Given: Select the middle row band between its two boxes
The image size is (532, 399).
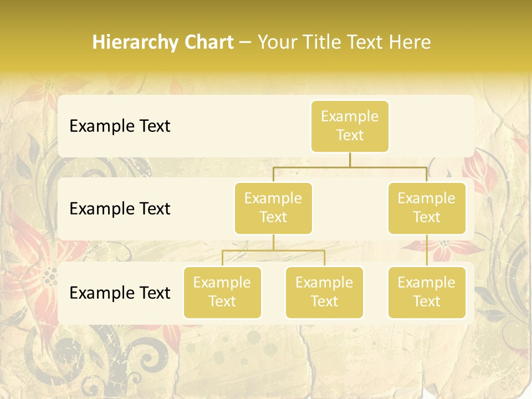Looking at the screenshot, I should [x=350, y=209].
